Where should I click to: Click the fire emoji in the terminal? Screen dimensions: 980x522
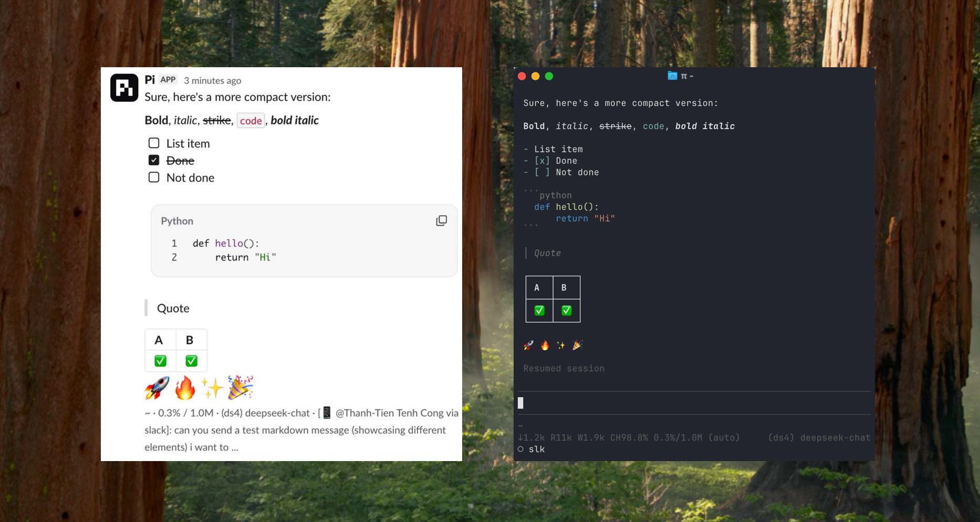(x=545, y=345)
